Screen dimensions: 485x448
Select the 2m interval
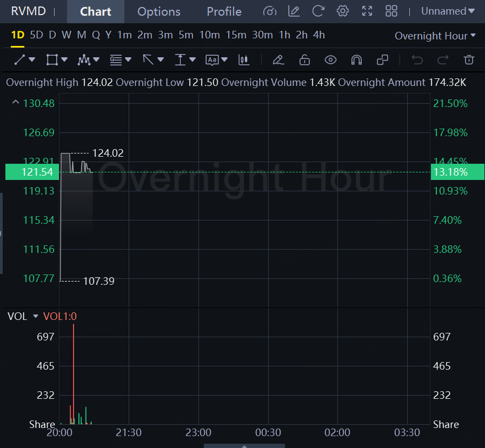click(145, 35)
